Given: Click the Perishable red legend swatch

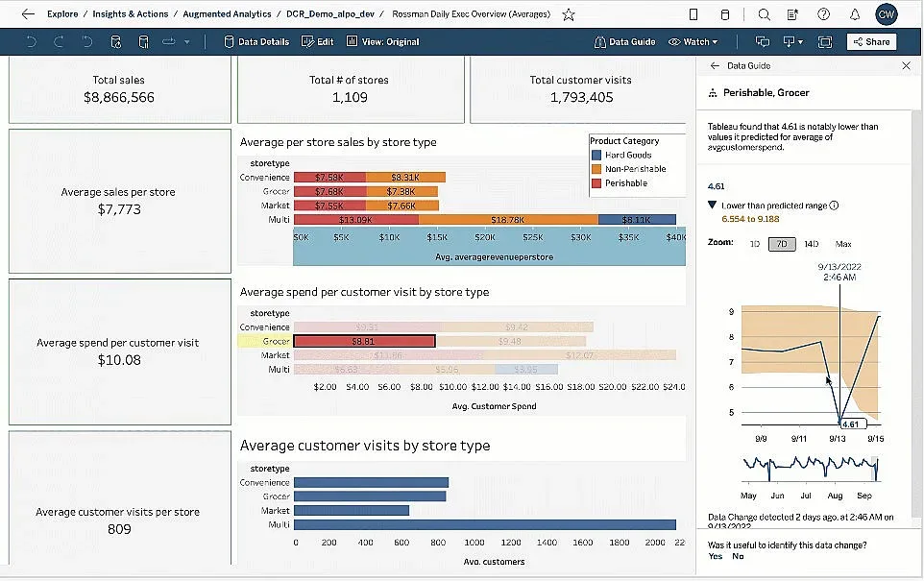Looking at the screenshot, I should tap(596, 183).
